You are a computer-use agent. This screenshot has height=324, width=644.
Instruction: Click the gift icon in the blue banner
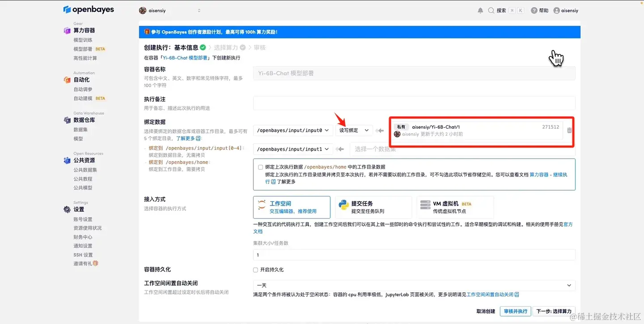[x=147, y=32]
